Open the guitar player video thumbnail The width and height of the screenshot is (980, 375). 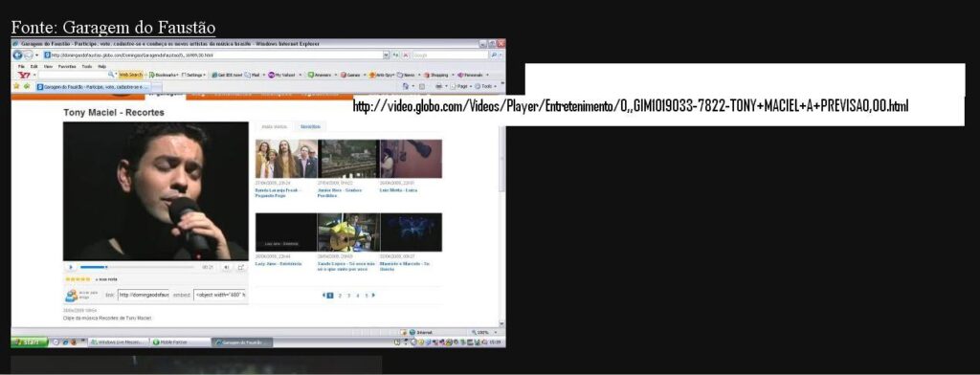(348, 232)
